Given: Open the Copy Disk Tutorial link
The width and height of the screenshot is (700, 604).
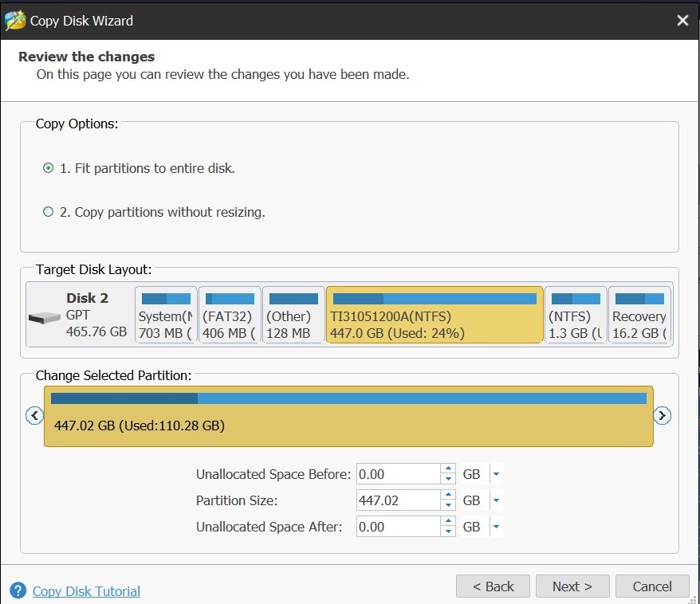Looking at the screenshot, I should (86, 591).
